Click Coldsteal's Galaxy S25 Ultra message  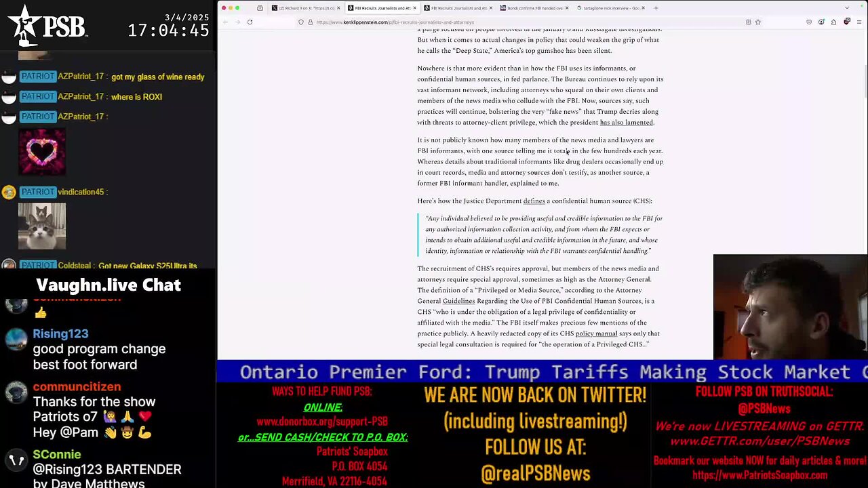(147, 266)
